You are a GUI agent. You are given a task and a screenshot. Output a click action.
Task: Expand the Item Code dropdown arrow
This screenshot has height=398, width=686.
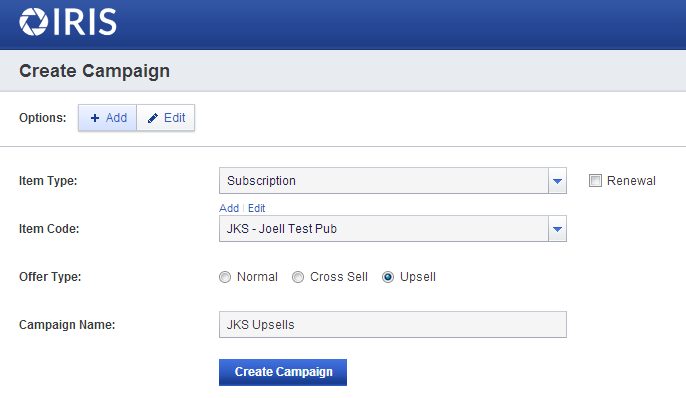click(x=557, y=229)
